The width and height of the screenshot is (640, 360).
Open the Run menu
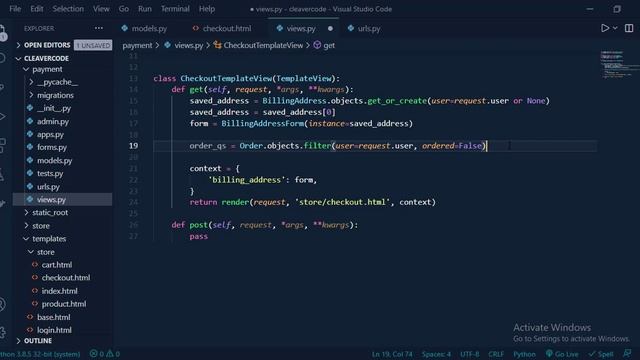pos(144,9)
